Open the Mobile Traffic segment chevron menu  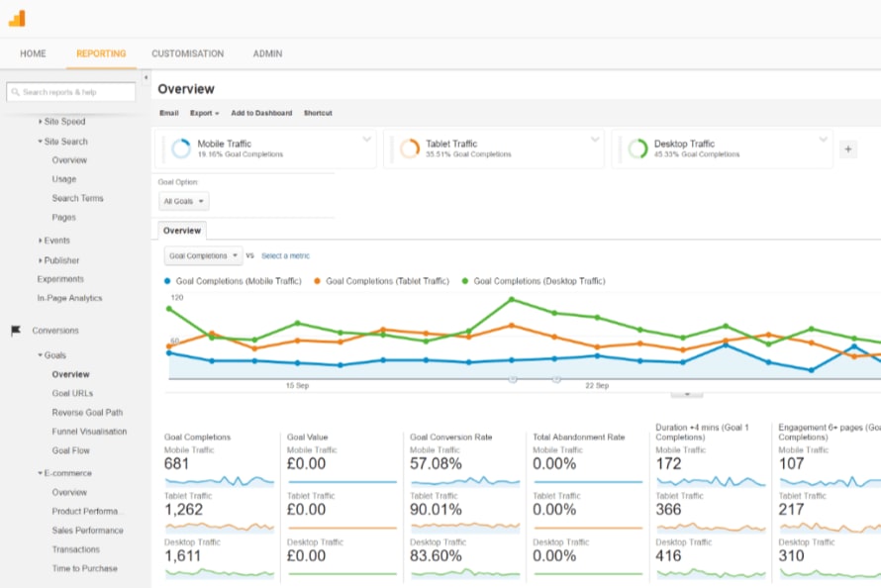pyautogui.click(x=367, y=139)
